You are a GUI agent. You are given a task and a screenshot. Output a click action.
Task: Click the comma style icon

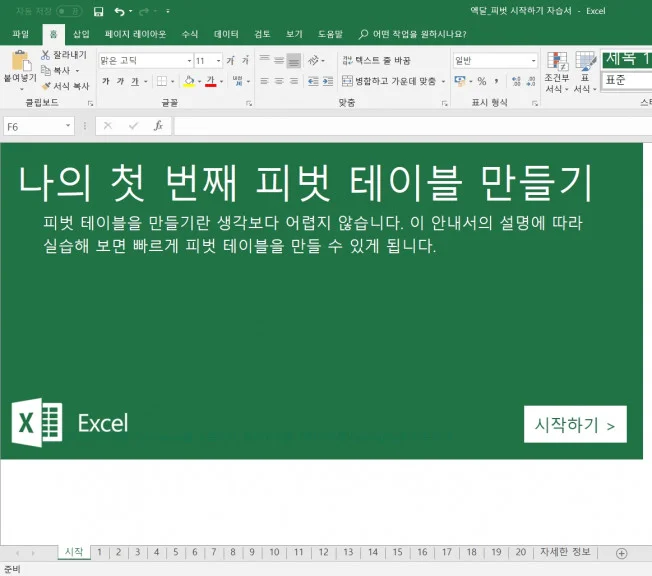(496, 81)
